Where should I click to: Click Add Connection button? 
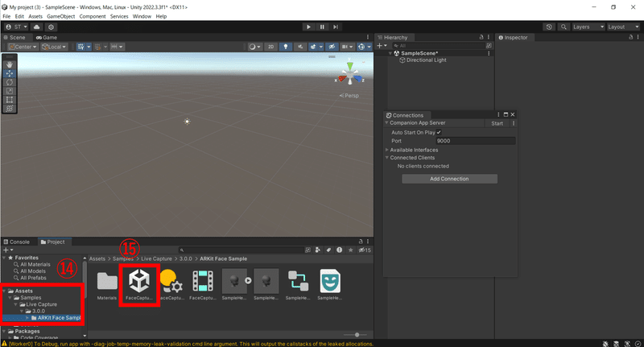point(449,179)
